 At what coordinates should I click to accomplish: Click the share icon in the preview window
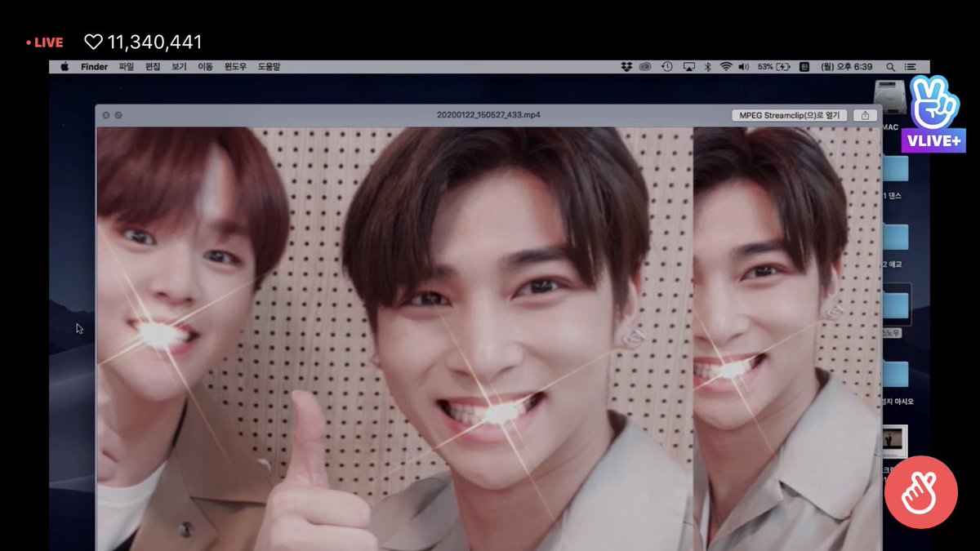click(865, 115)
